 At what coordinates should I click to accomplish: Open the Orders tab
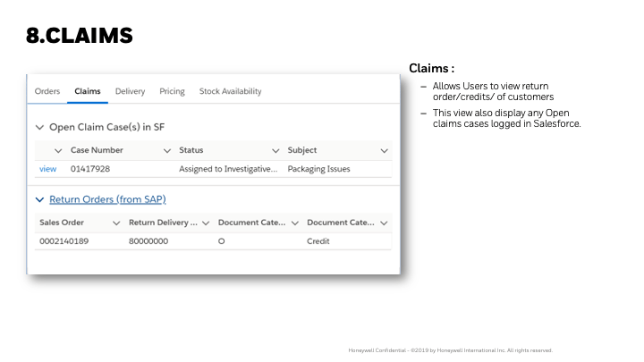coord(47,91)
